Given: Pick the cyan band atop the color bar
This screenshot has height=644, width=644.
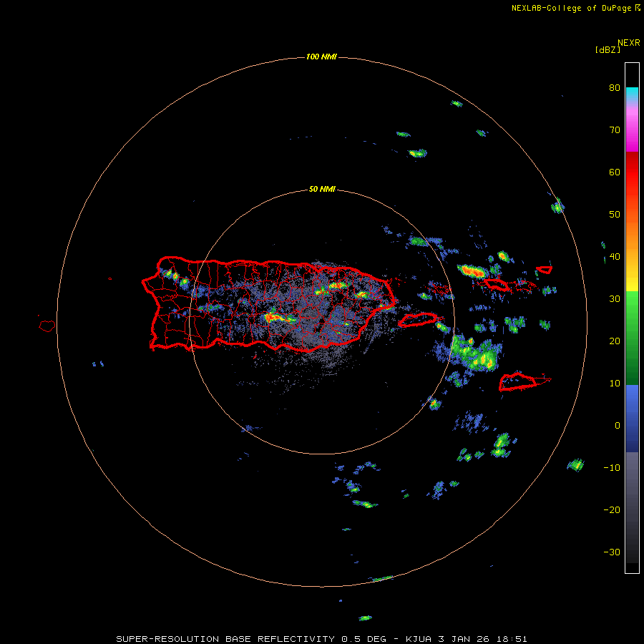Looking at the screenshot, I should click(632, 92).
